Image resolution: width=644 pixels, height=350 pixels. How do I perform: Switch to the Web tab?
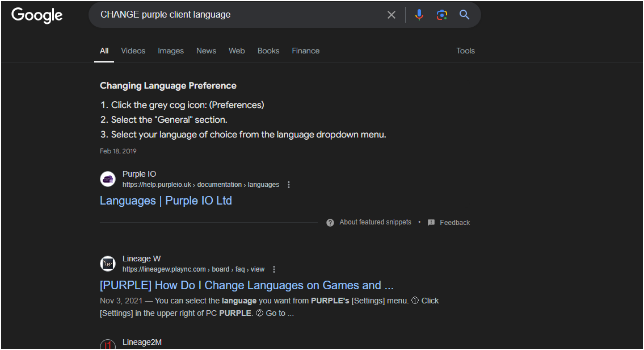tap(237, 51)
